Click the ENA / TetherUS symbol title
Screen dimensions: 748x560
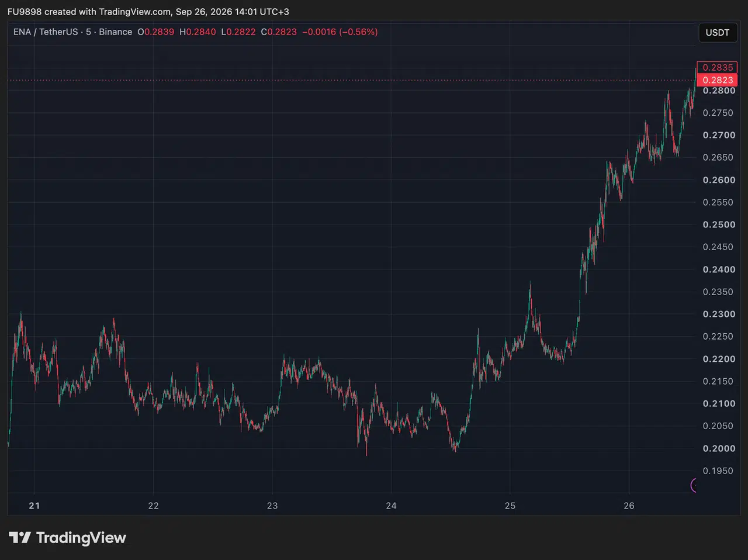click(46, 32)
